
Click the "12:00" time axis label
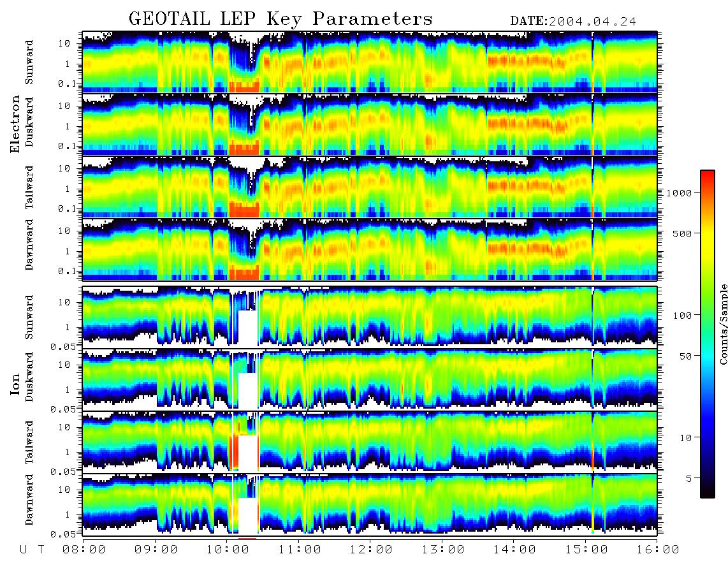pyautogui.click(x=372, y=550)
